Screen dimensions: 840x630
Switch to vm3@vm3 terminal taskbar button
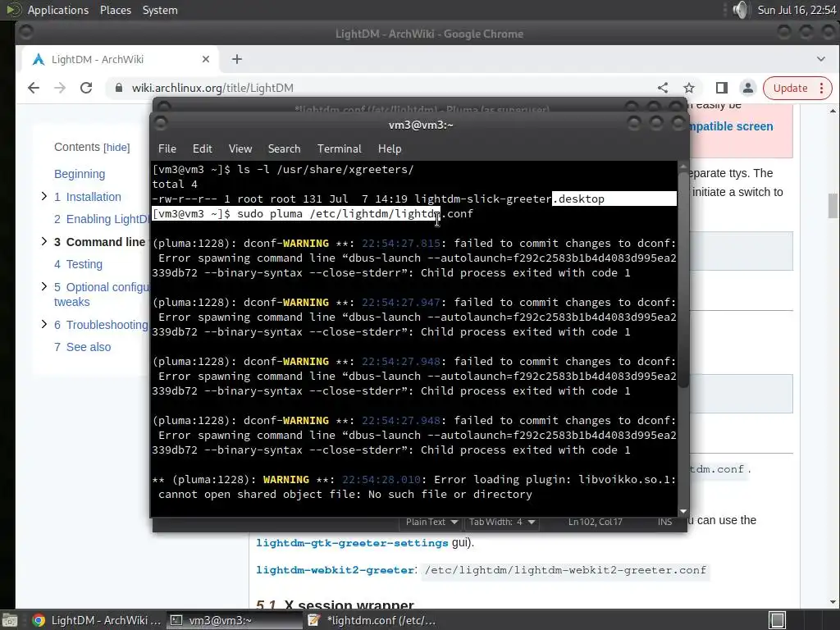pos(234,620)
